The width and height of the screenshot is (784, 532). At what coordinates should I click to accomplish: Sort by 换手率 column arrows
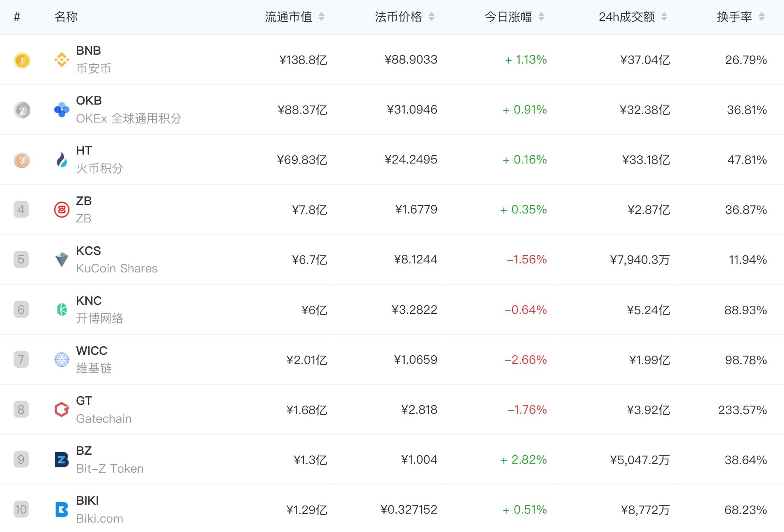[x=762, y=17]
